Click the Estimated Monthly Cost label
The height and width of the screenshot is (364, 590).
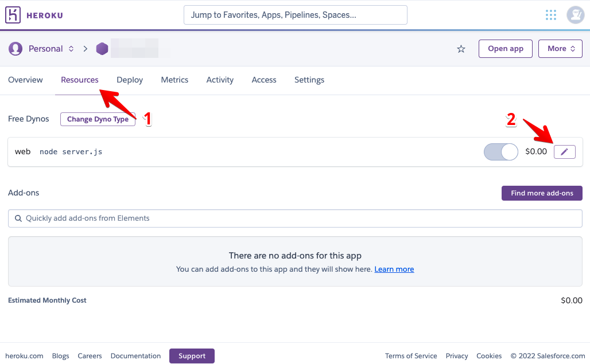click(x=47, y=300)
